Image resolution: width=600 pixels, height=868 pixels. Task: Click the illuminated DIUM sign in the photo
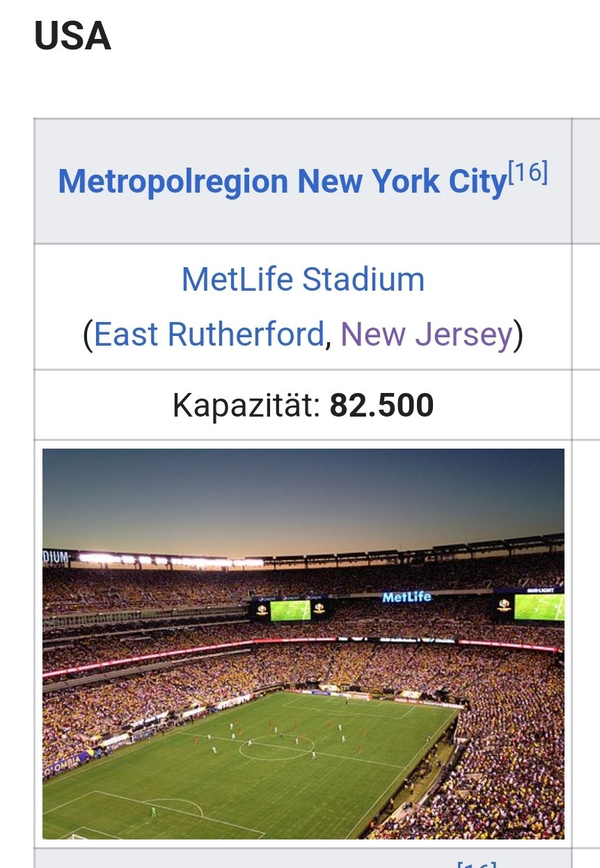pos(57,556)
